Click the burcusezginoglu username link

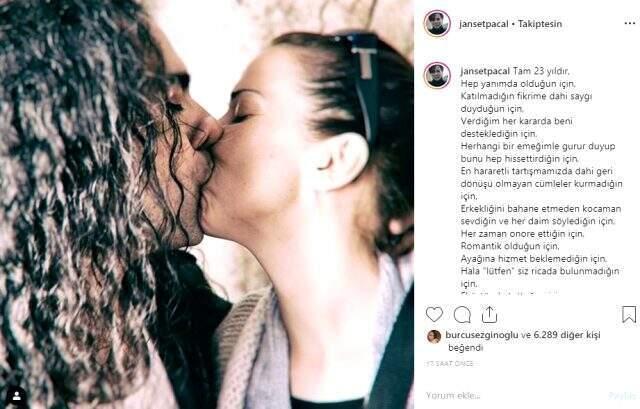tap(482, 335)
